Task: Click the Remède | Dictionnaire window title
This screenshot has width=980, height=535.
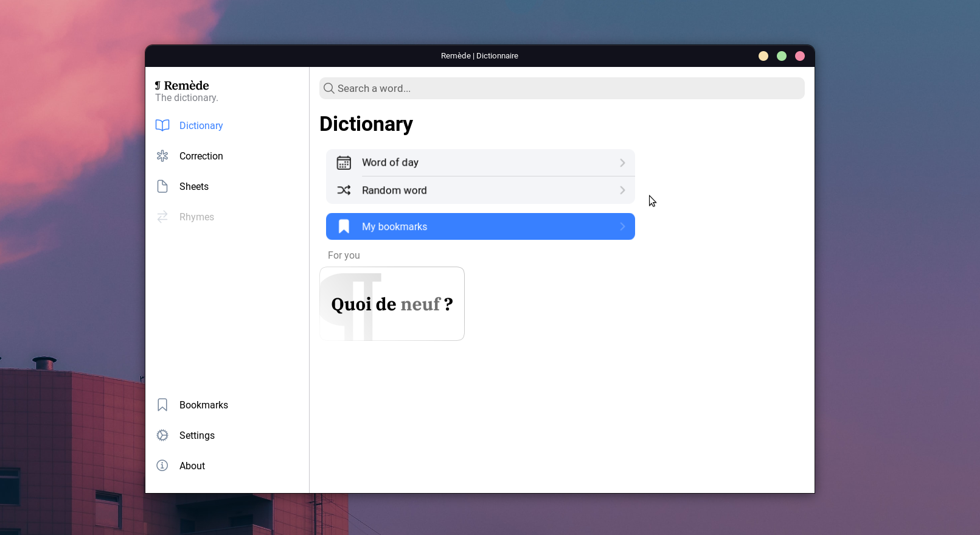Action: click(479, 56)
